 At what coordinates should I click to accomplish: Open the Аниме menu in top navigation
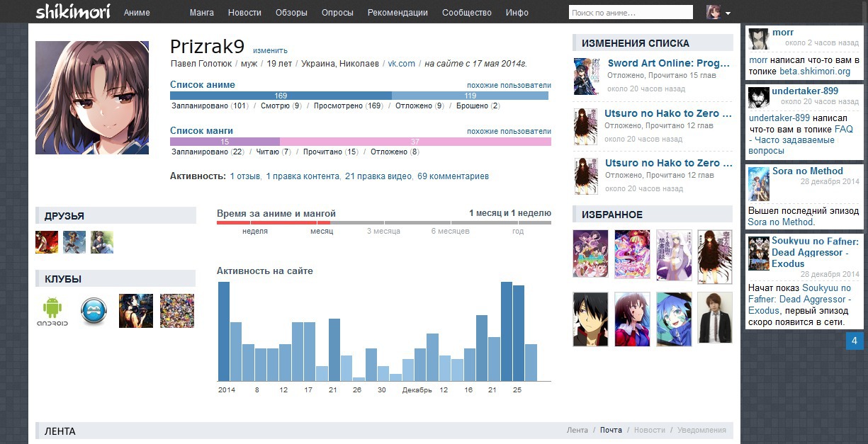click(137, 13)
